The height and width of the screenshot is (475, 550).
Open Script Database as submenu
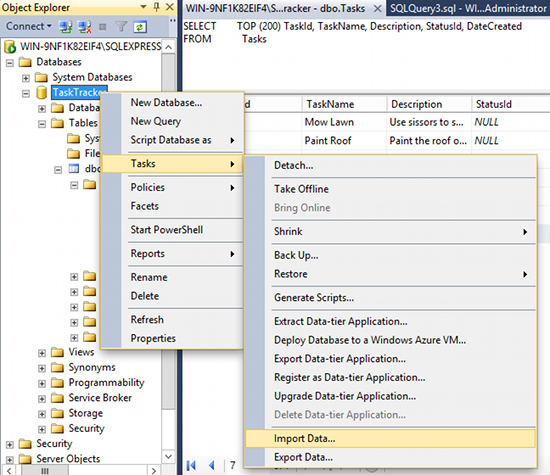(x=172, y=140)
